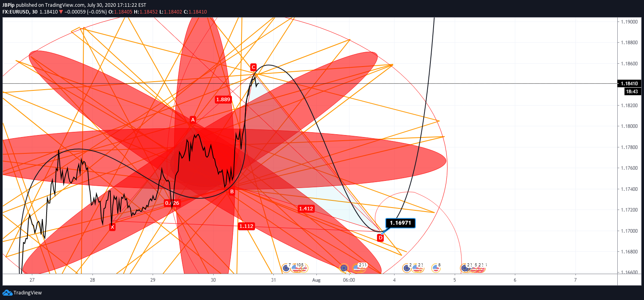Click the 1.16971 price callout label

(401, 223)
